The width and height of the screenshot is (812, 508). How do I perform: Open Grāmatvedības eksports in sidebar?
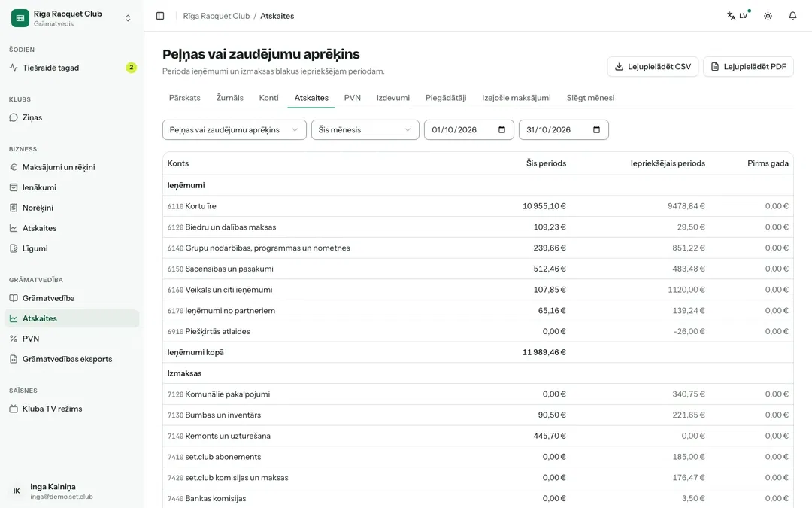[72, 359]
